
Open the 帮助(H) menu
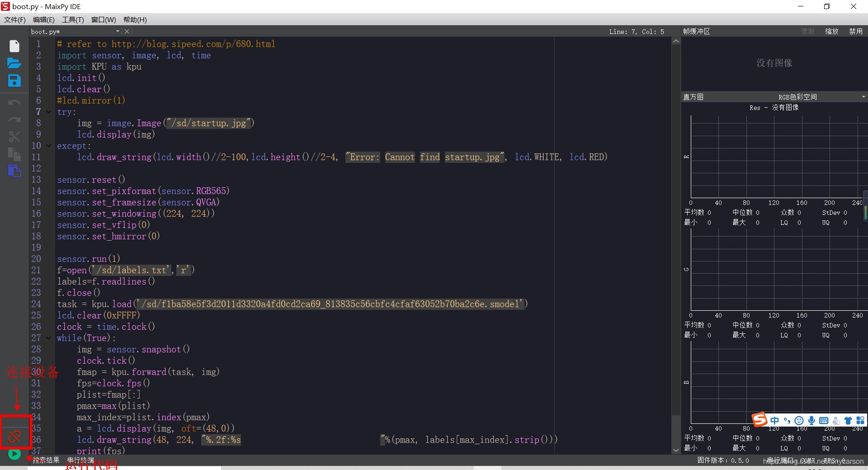135,19
